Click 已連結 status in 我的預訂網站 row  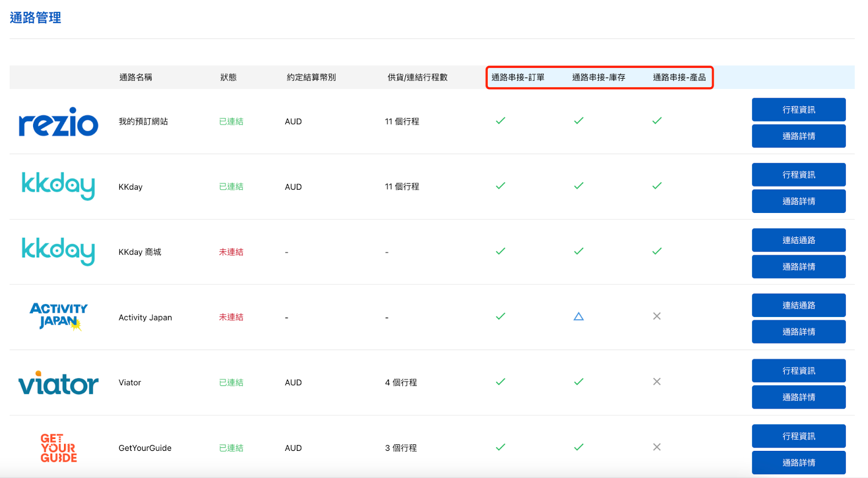pos(231,121)
